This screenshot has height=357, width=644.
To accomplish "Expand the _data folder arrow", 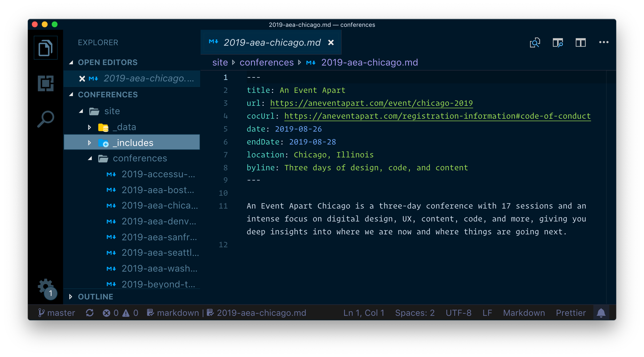I will tap(89, 127).
